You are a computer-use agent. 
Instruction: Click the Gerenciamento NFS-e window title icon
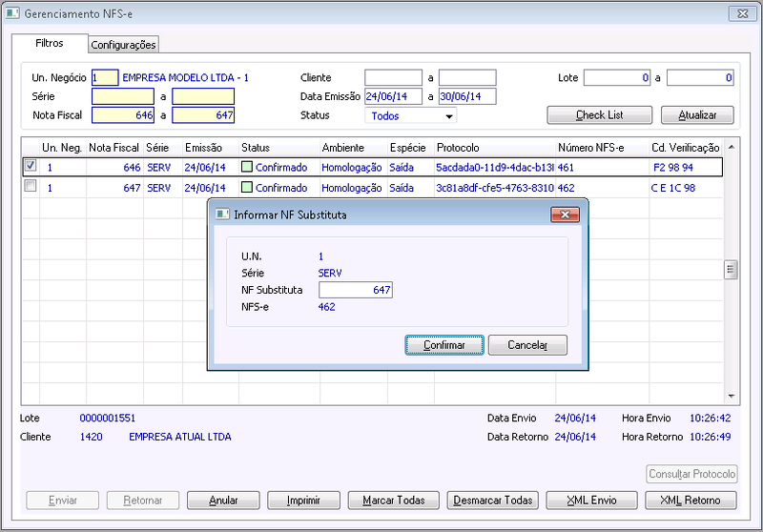click(12, 13)
